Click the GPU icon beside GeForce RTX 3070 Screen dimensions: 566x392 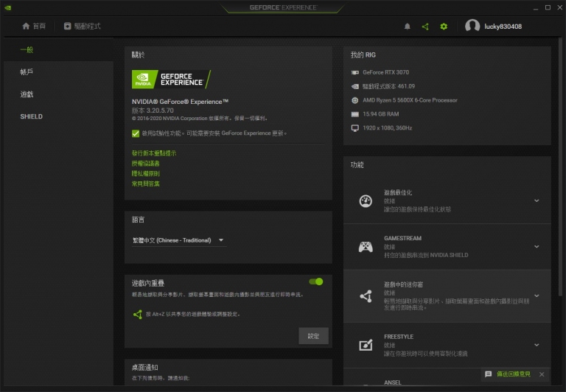pyautogui.click(x=354, y=72)
